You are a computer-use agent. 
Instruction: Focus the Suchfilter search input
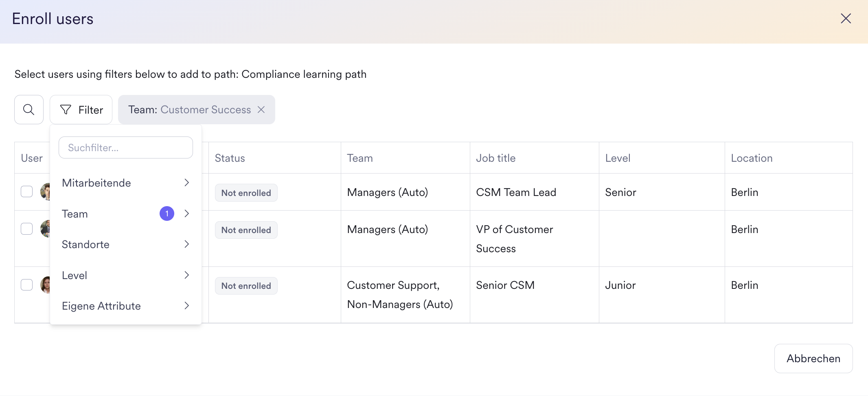[126, 147]
